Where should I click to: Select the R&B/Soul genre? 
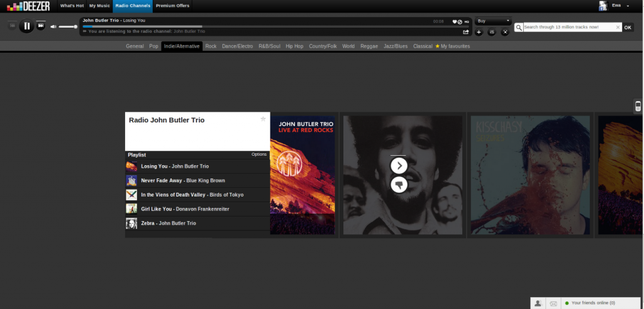coord(269,46)
